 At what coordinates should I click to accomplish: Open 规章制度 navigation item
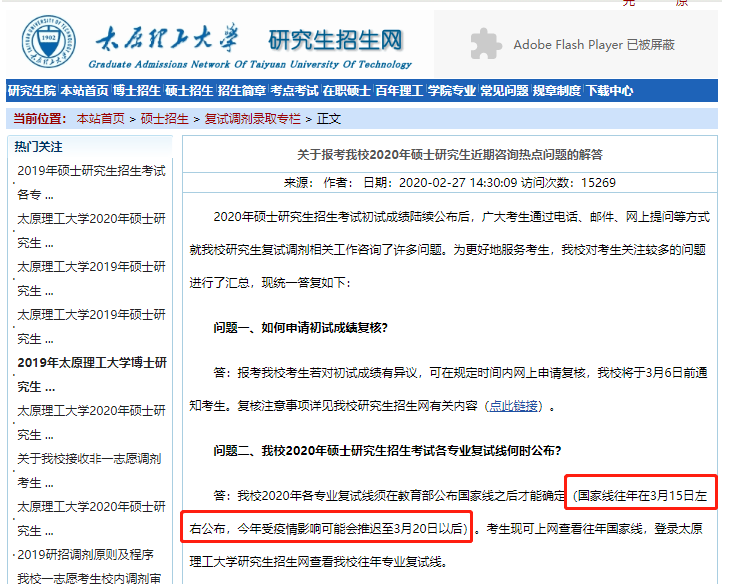click(557, 90)
